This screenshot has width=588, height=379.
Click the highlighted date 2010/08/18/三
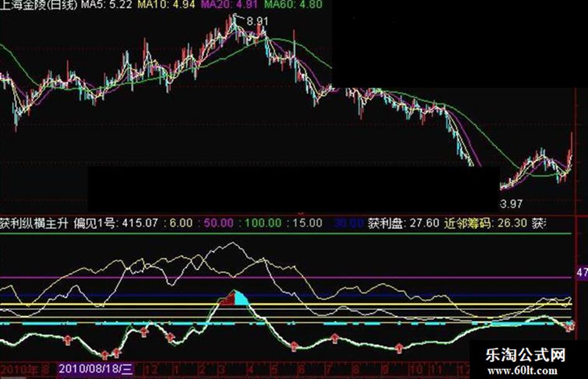(x=96, y=369)
